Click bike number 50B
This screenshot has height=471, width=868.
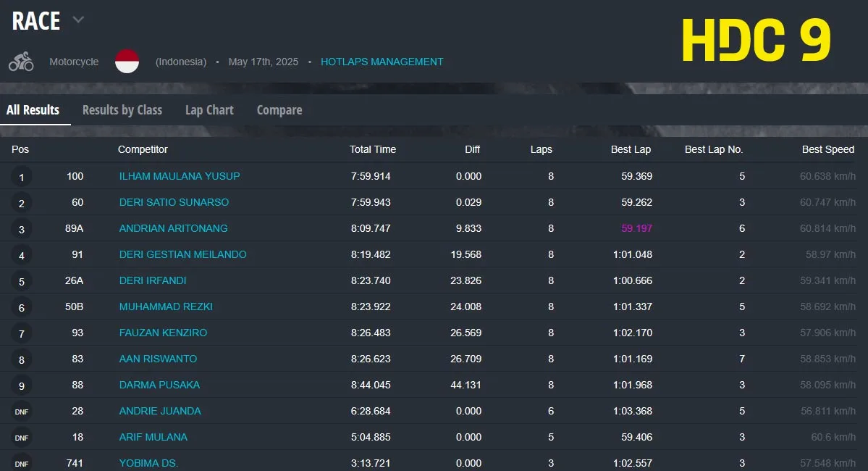74,307
